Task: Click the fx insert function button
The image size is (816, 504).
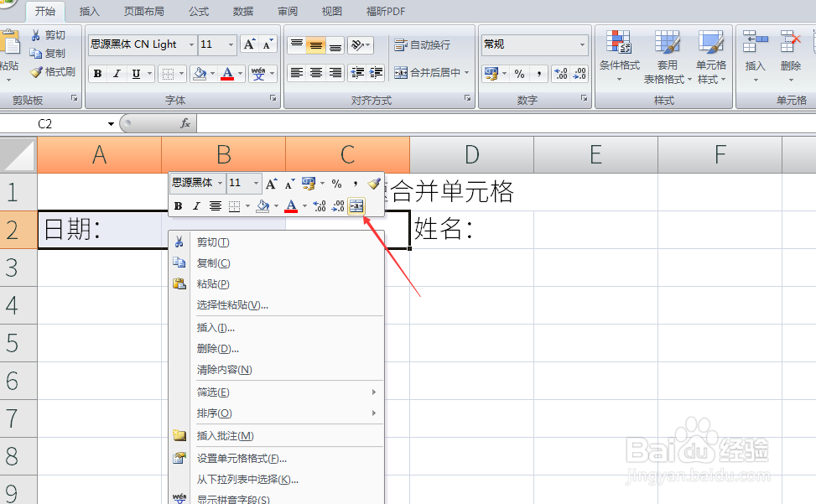Action: [186, 122]
